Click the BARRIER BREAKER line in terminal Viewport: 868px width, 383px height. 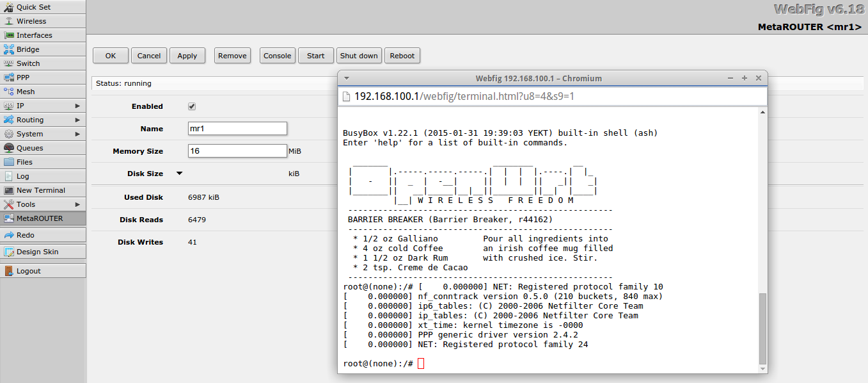(x=450, y=219)
